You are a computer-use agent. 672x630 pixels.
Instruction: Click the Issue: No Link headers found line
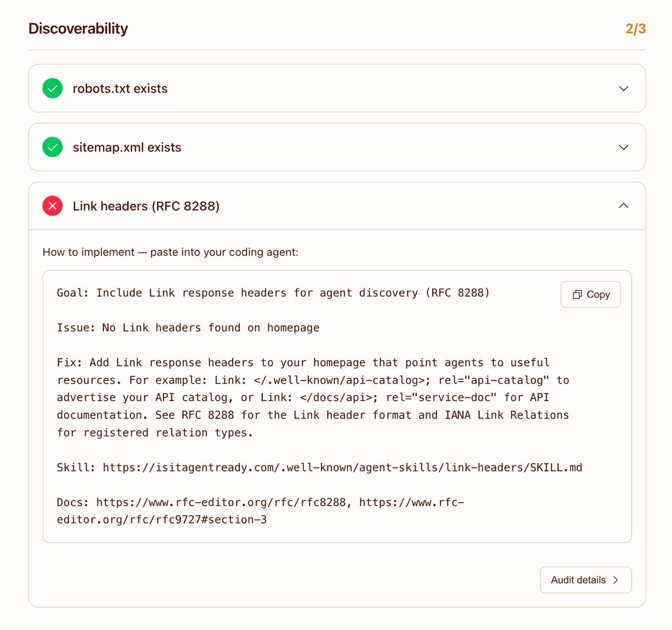pos(188,328)
